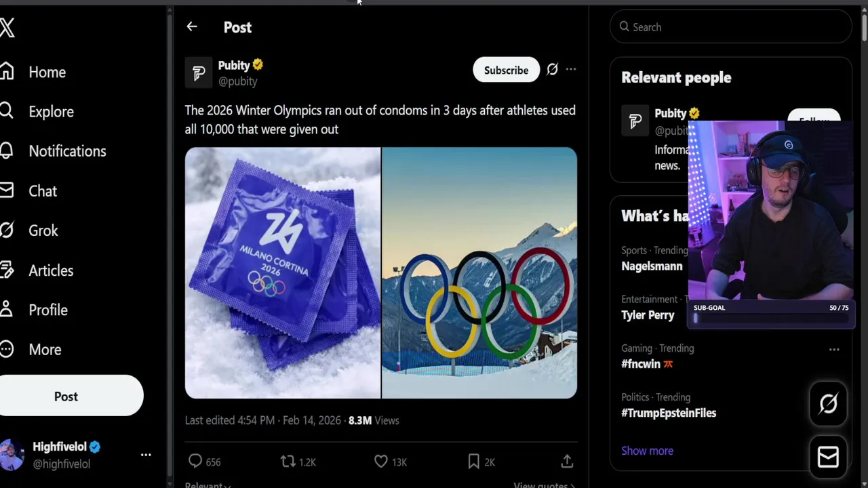Open the floating Grok button
This screenshot has height=488, width=868.
(x=828, y=404)
